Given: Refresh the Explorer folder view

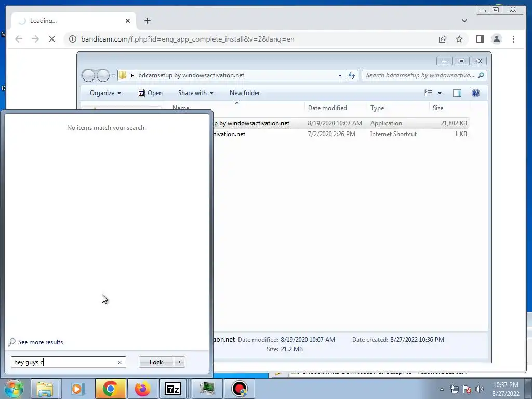Looking at the screenshot, I should tap(352, 75).
